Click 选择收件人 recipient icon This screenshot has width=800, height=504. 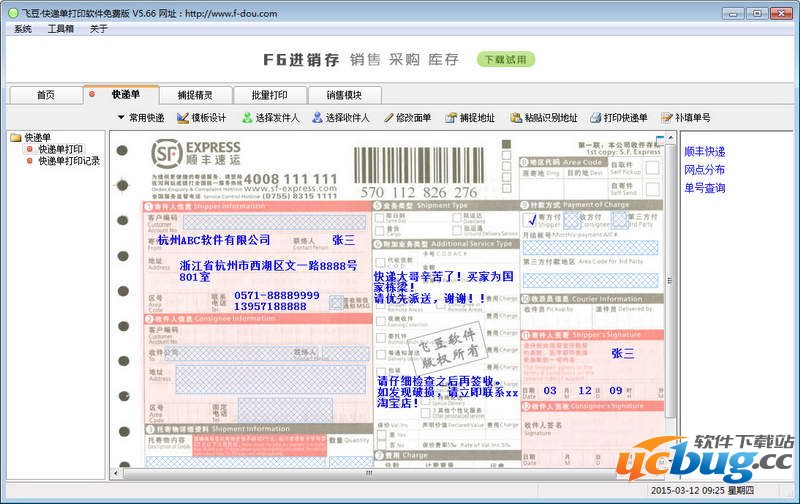(317, 118)
